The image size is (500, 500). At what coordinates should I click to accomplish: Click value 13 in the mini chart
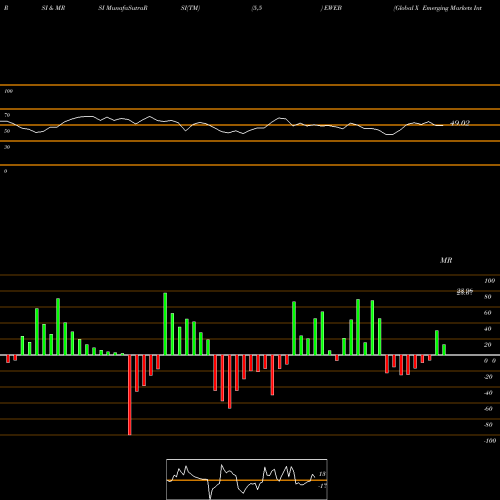click(x=322, y=474)
